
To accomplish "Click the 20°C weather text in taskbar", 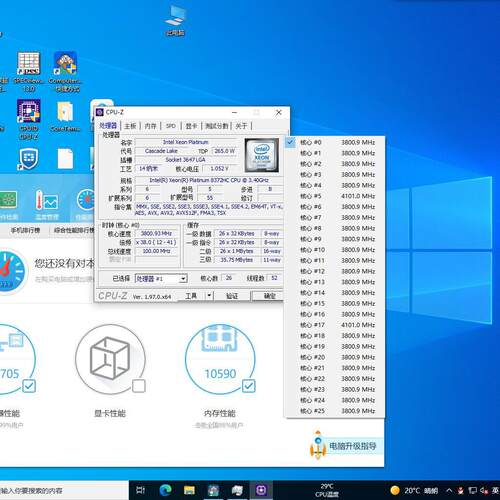I will pyautogui.click(x=412, y=490).
